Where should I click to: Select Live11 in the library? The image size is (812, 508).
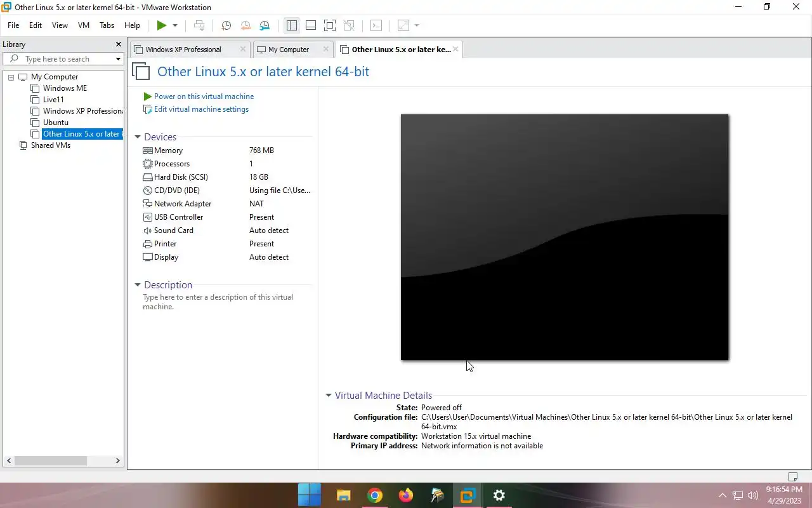[x=53, y=100]
